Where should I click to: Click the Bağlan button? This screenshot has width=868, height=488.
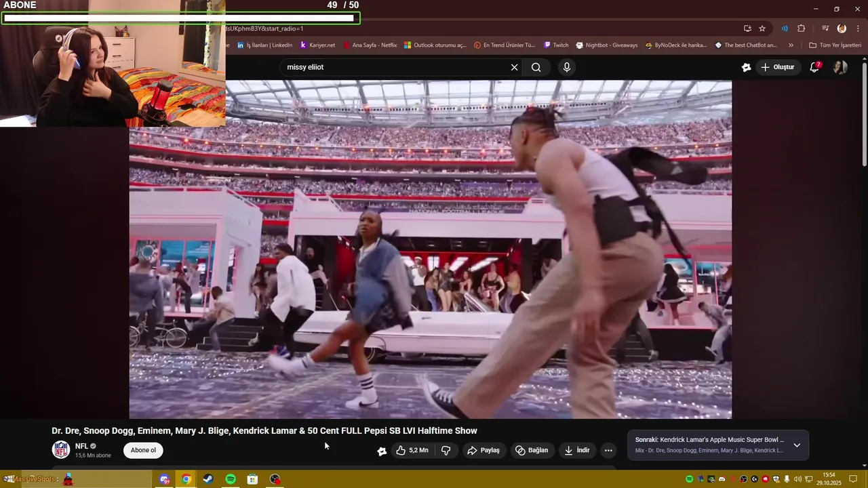click(532, 450)
